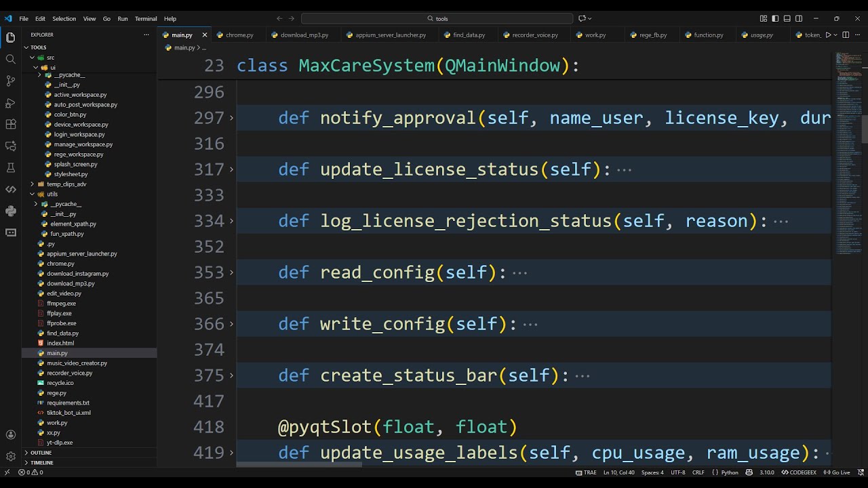The image size is (868, 488).
Task: Click the command center search box
Action: [x=437, y=19]
